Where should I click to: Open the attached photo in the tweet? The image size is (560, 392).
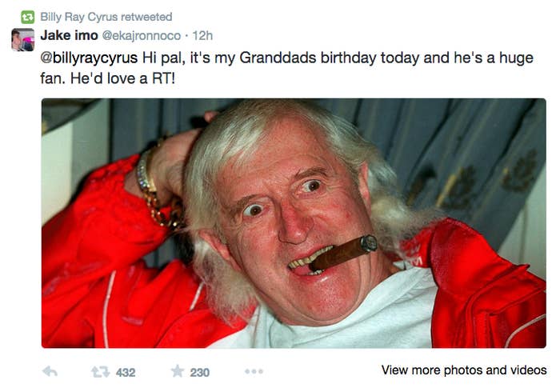pyautogui.click(x=294, y=223)
